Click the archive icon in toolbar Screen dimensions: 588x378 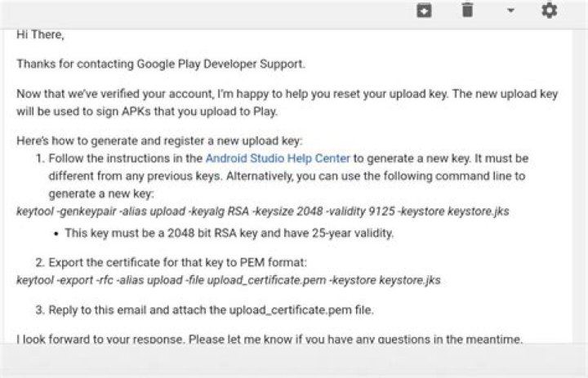424,11
